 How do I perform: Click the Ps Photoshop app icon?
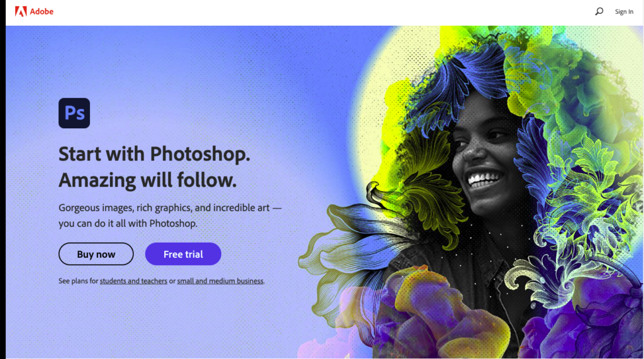74,113
